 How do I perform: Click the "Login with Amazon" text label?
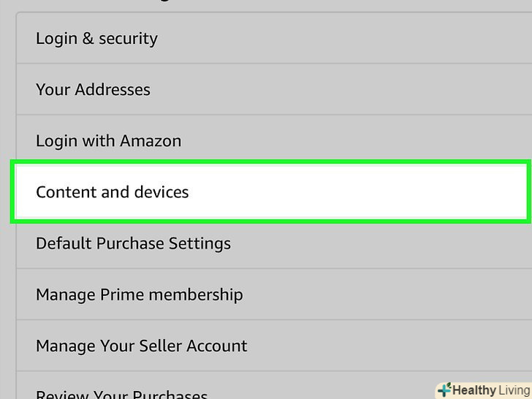click(x=108, y=141)
